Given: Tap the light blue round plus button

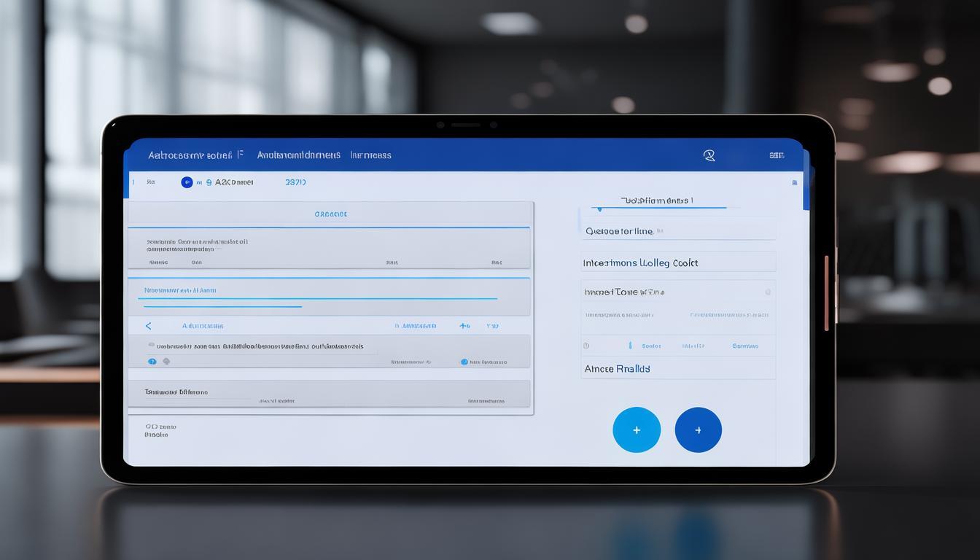Looking at the screenshot, I should [637, 430].
